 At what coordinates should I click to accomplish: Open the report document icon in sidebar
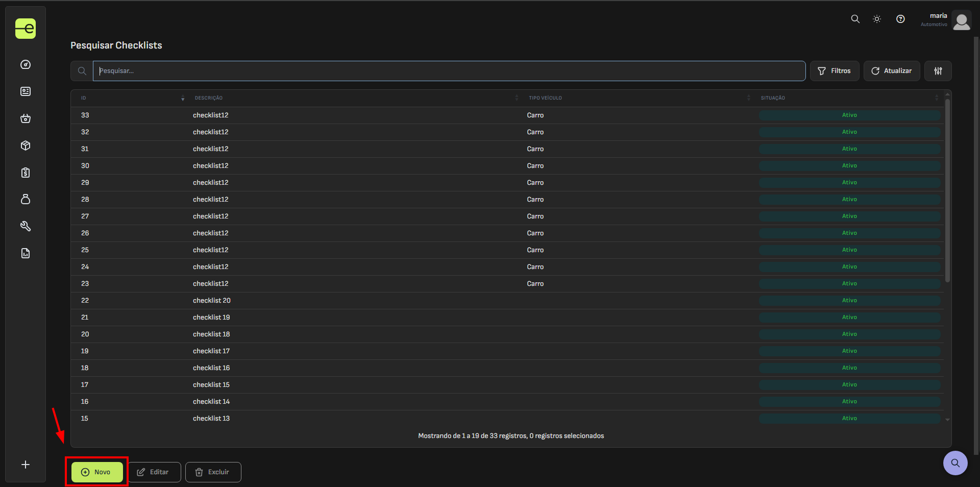(x=26, y=253)
